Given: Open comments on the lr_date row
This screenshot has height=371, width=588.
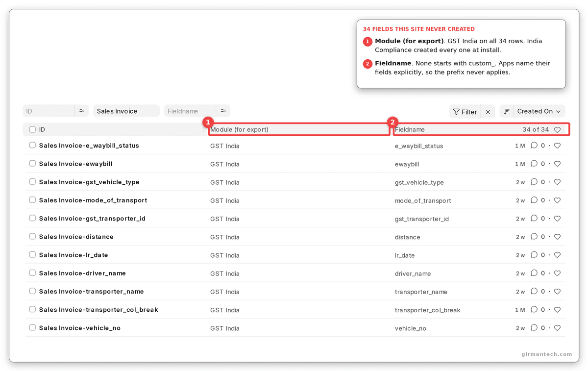Looking at the screenshot, I should click(x=534, y=255).
